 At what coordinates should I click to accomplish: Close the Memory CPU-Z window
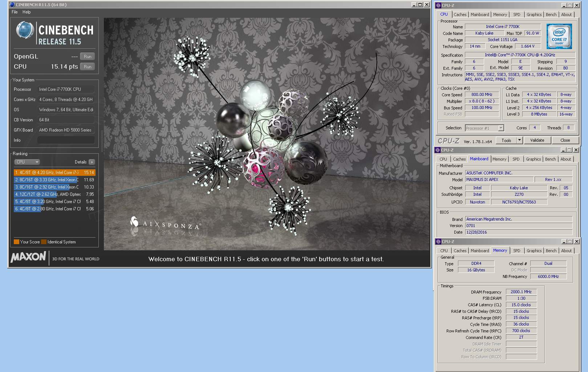[577, 242]
